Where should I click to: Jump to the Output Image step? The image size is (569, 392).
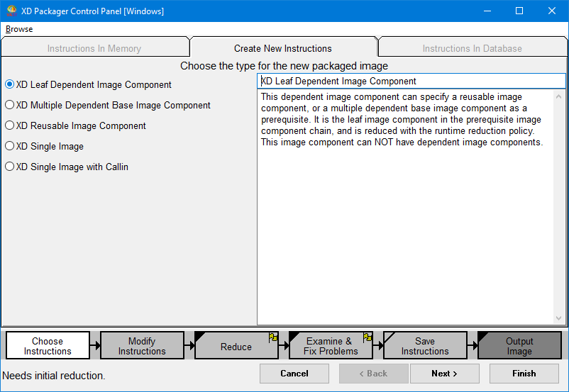coord(519,346)
